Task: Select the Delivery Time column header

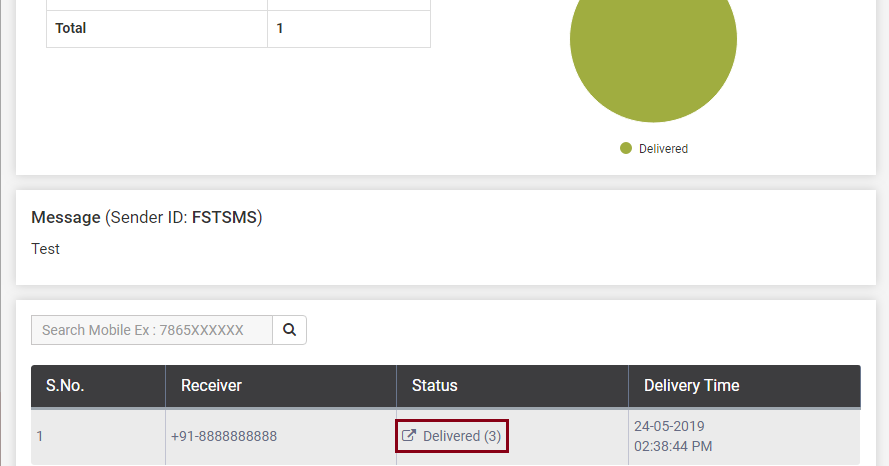Action: pyautogui.click(x=744, y=386)
